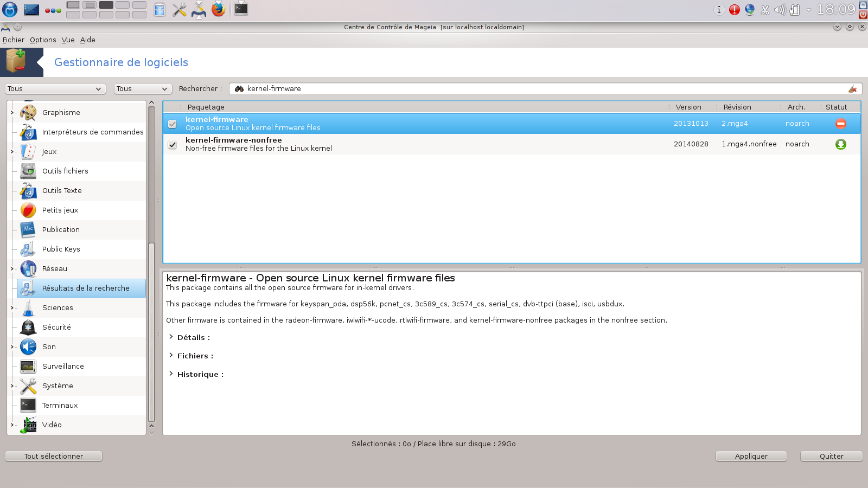Open the volume speaker tray icon
Image resolution: width=868 pixels, height=488 pixels.
click(780, 10)
